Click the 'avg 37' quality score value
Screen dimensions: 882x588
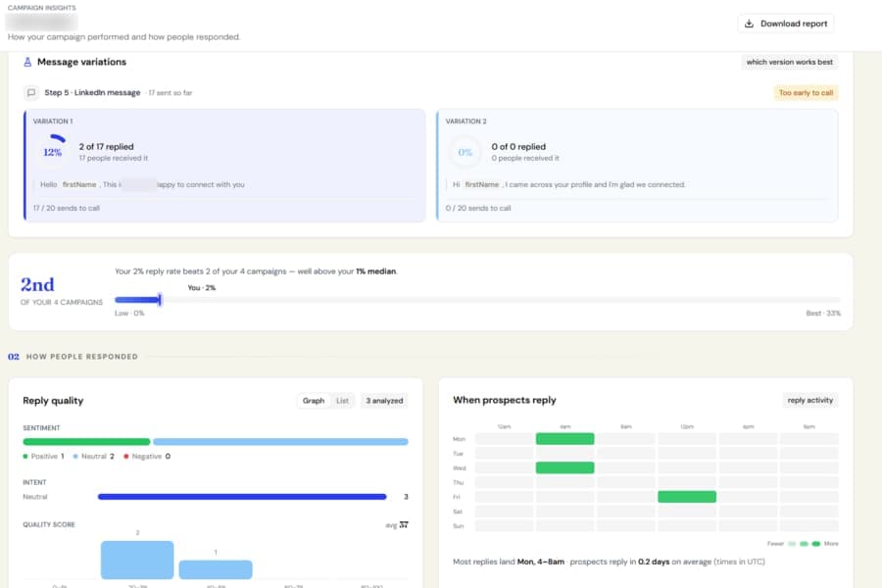click(397, 525)
